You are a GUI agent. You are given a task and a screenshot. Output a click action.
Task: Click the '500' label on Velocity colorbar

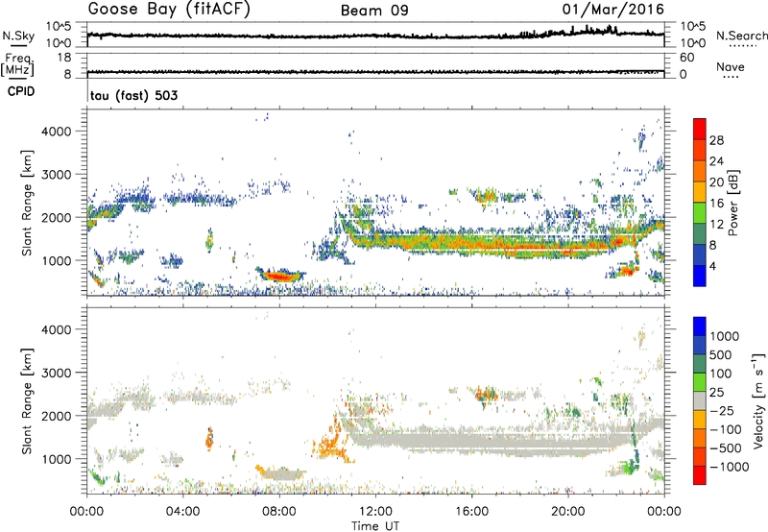[x=721, y=355]
